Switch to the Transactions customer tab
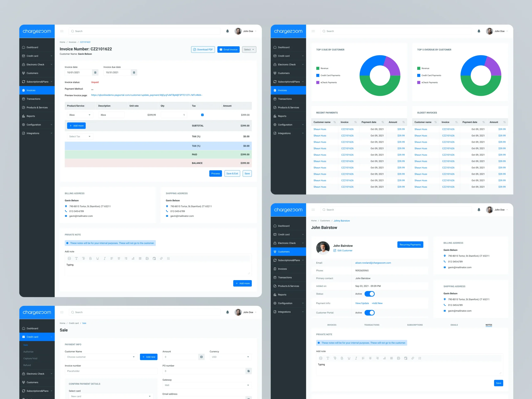 pos(372,325)
